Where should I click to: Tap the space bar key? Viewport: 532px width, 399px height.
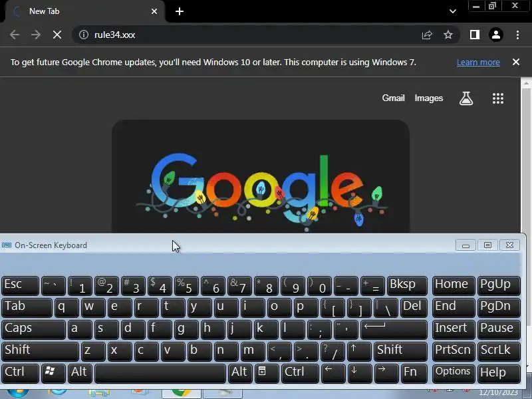[160, 373]
